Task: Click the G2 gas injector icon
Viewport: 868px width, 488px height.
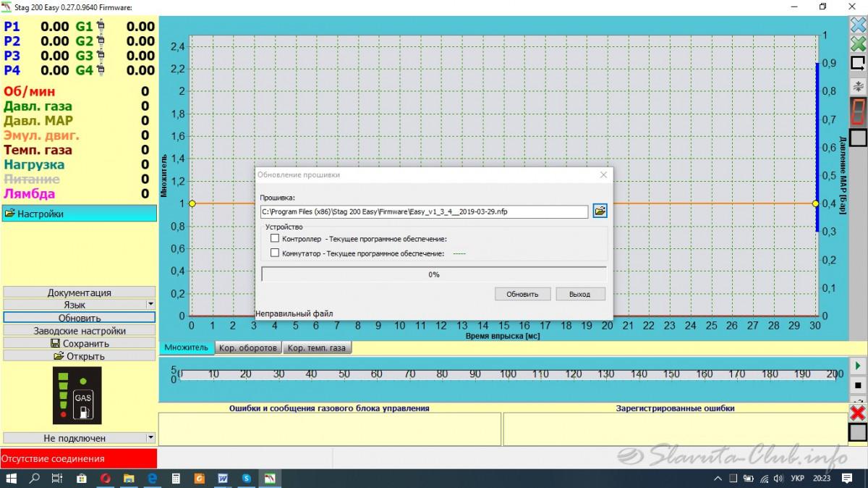Action: click(x=101, y=41)
